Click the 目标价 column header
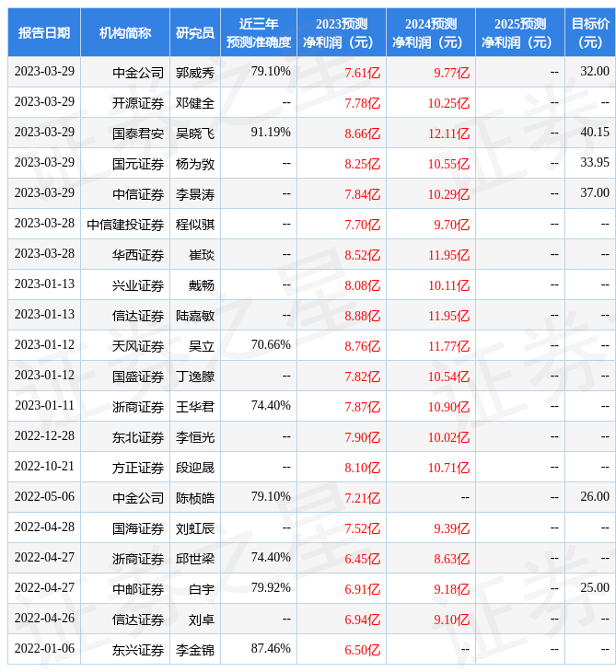 [x=590, y=32]
